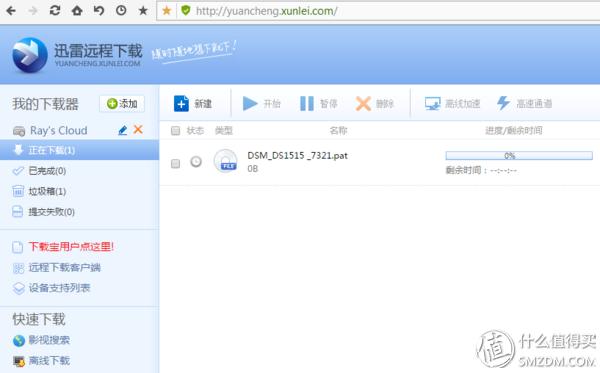Click the waiting clock status icon
The image size is (600, 373).
pyautogui.click(x=196, y=162)
